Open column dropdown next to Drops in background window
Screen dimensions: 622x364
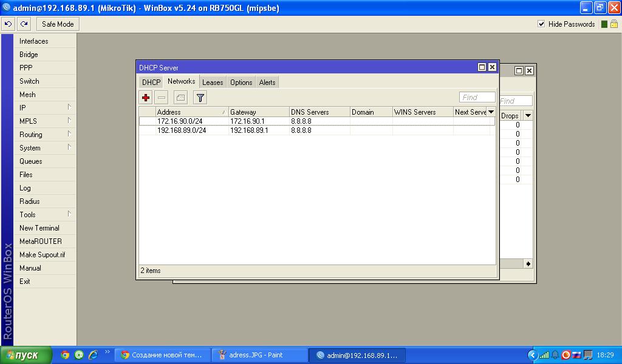point(528,116)
